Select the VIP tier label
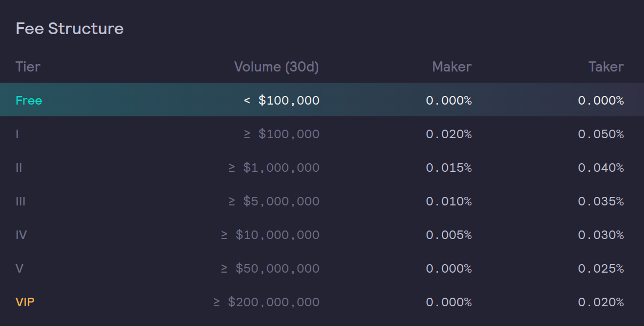Image resolution: width=644 pixels, height=326 pixels. [25, 302]
